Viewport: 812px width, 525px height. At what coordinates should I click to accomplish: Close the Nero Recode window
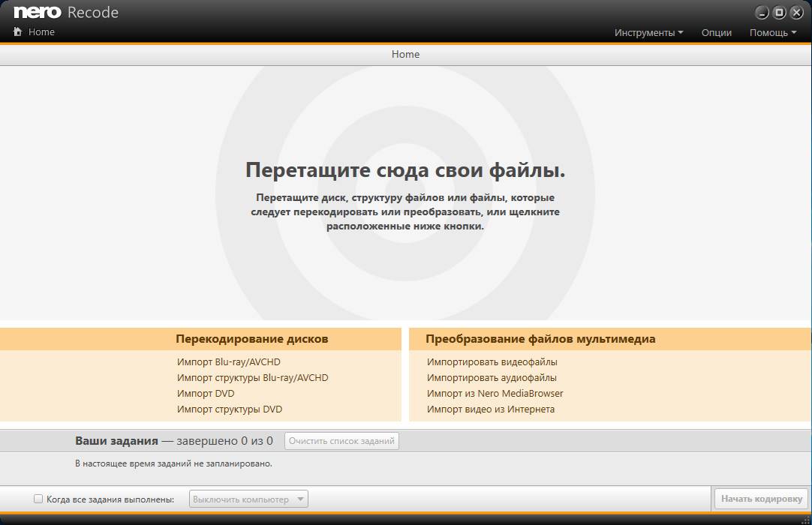[x=797, y=13]
